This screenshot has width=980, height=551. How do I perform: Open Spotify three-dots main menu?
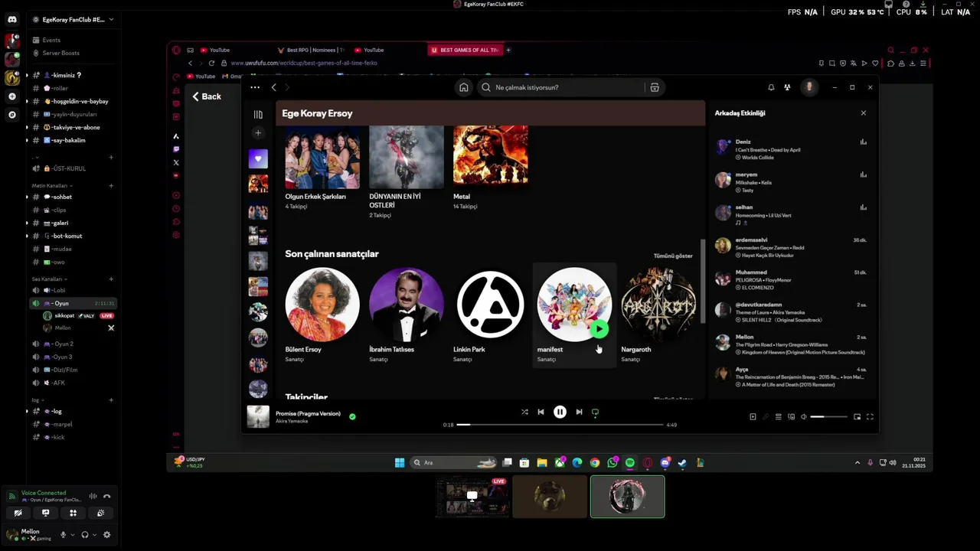255,87
